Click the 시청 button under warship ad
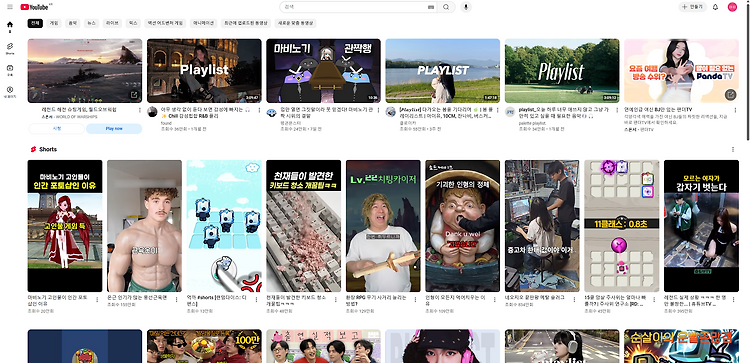This screenshot has height=363, width=750. tap(56, 129)
